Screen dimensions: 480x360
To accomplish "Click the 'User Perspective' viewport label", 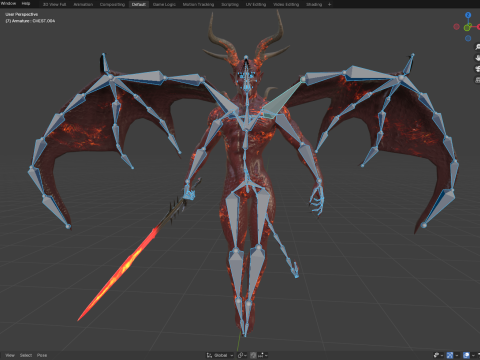I will tap(21, 14).
